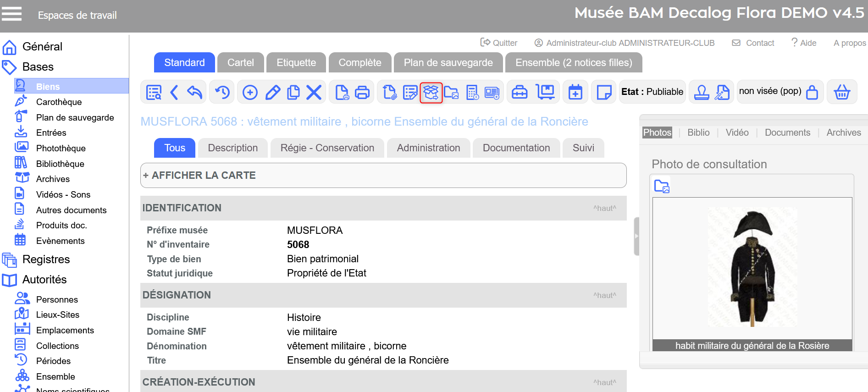Click the Quitter link
Screen dimensions: 868x392
pyautogui.click(x=499, y=43)
